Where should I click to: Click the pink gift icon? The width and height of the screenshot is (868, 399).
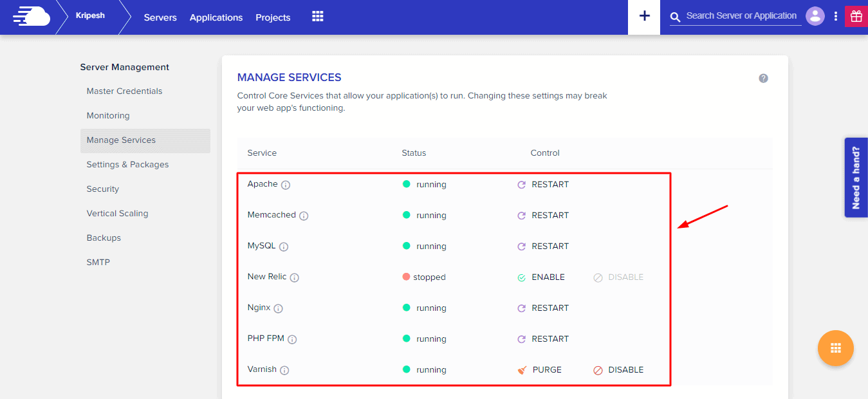pyautogui.click(x=856, y=17)
